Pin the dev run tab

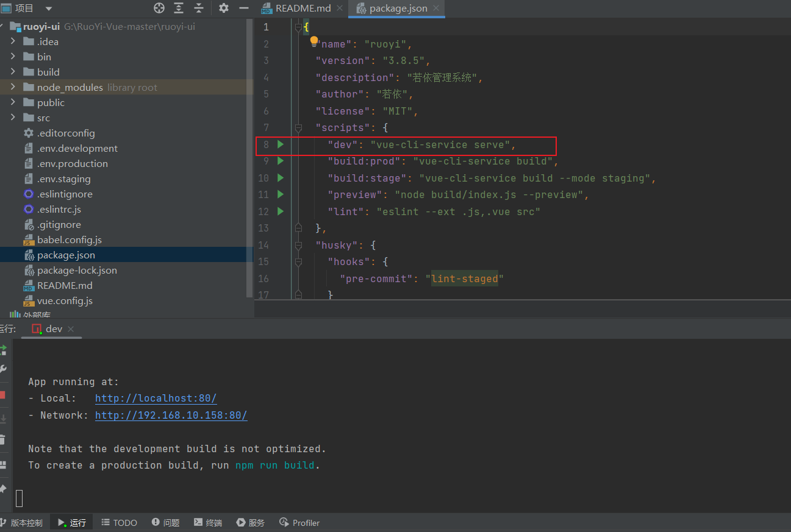click(2, 489)
